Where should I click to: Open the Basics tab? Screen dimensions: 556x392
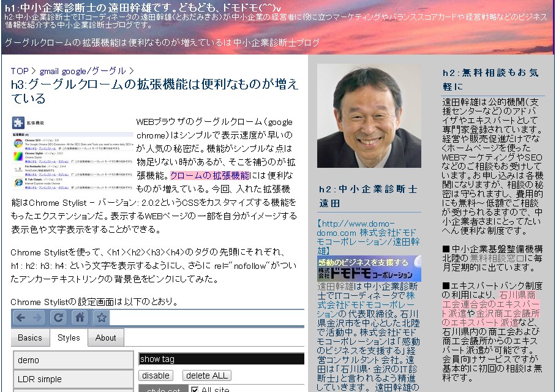[30, 337]
